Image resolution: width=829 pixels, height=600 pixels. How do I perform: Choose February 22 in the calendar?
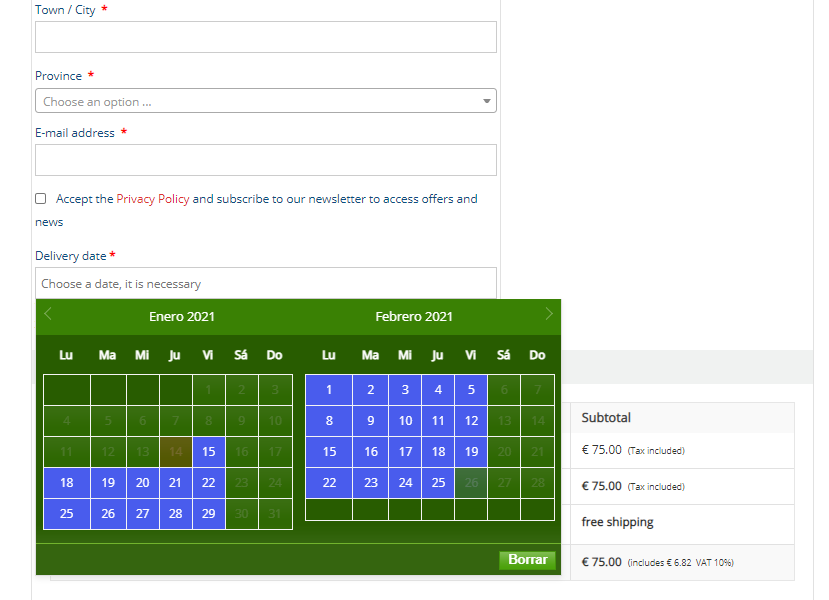(329, 483)
